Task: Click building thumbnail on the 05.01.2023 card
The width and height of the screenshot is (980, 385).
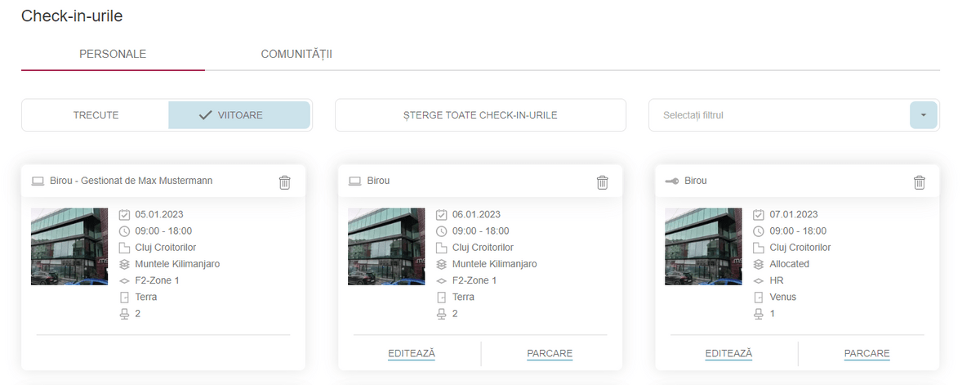Action: (69, 246)
